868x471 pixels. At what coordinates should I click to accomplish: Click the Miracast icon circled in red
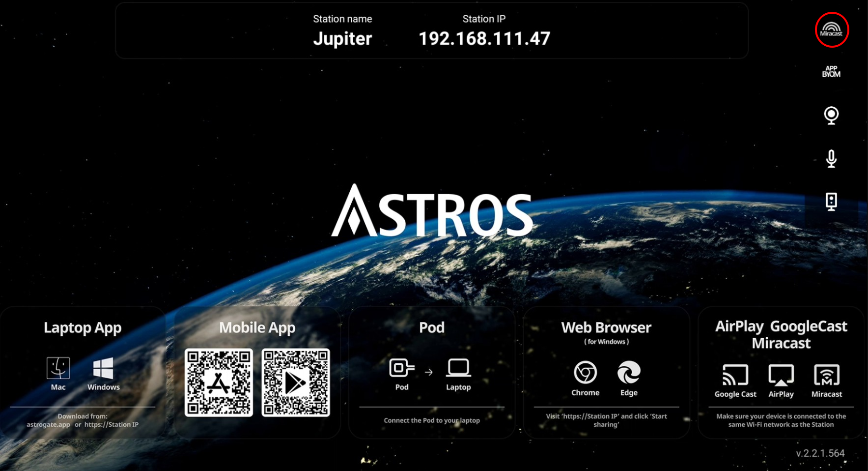coord(831,29)
